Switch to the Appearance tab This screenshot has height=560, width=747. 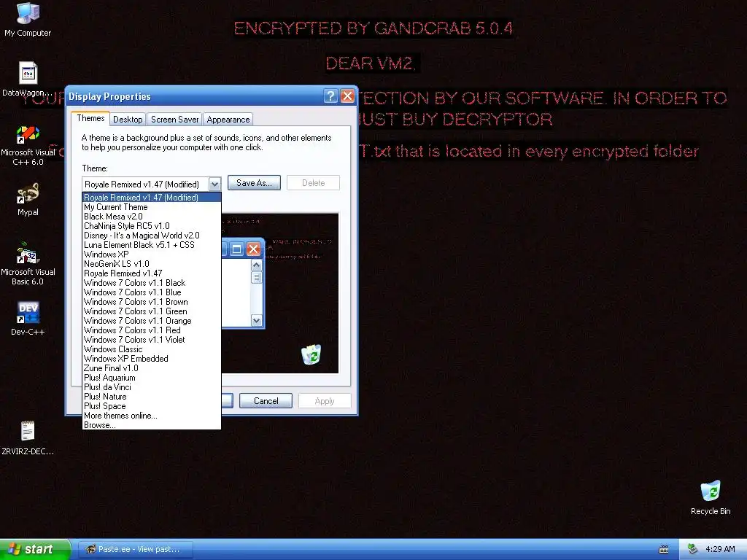pyautogui.click(x=228, y=120)
